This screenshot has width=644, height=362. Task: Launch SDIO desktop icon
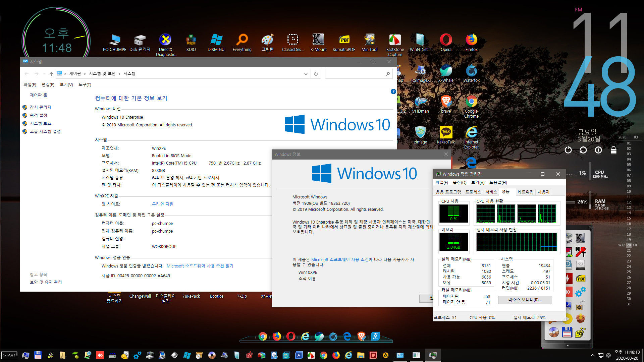coord(191,43)
